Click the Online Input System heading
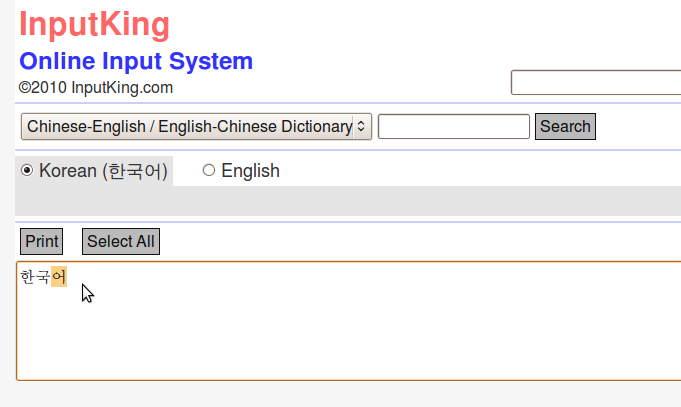Viewport: 681px width, 407px height. tap(136, 61)
